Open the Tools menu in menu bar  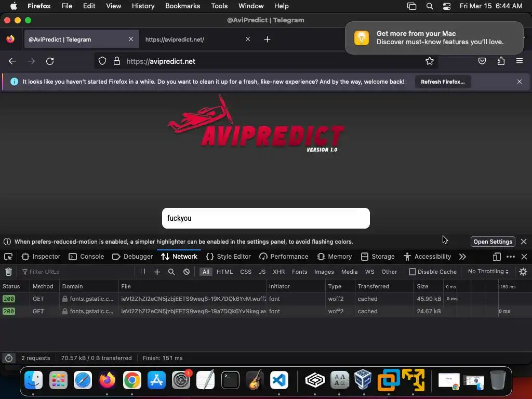coord(219,6)
